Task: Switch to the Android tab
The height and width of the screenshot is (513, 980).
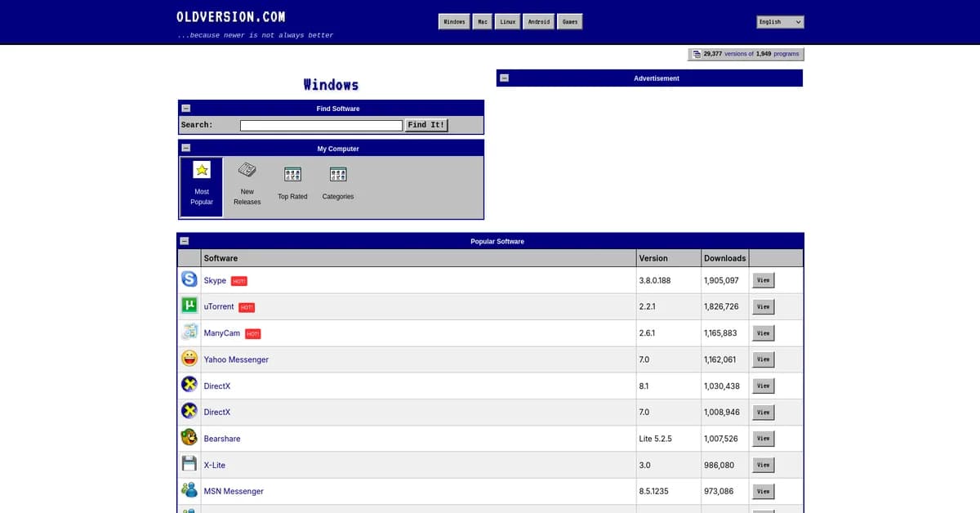Action: (x=538, y=22)
